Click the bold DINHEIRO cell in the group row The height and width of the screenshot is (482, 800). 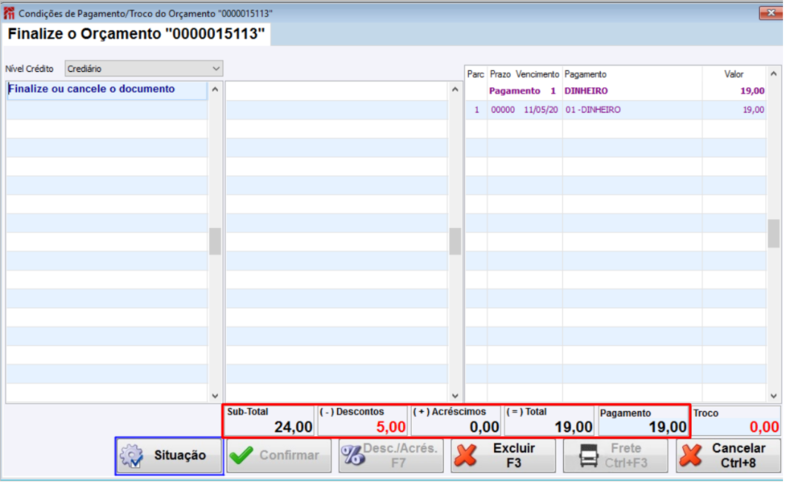[x=586, y=91]
